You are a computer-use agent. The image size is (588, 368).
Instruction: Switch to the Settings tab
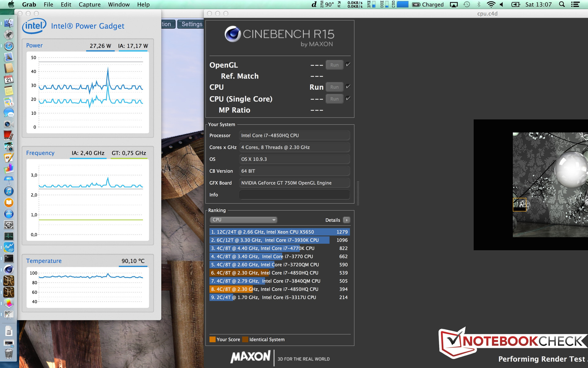tap(192, 24)
